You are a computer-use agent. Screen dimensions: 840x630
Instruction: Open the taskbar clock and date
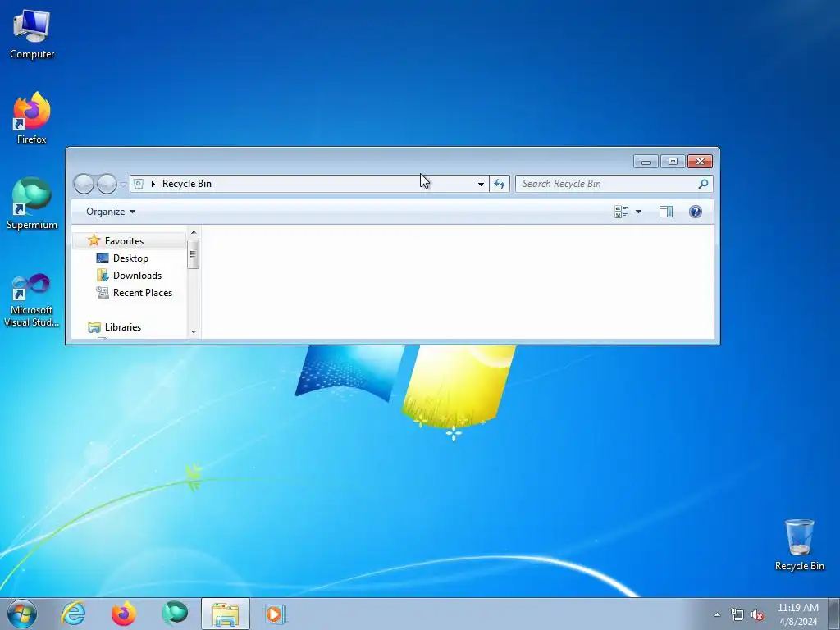[797, 614]
